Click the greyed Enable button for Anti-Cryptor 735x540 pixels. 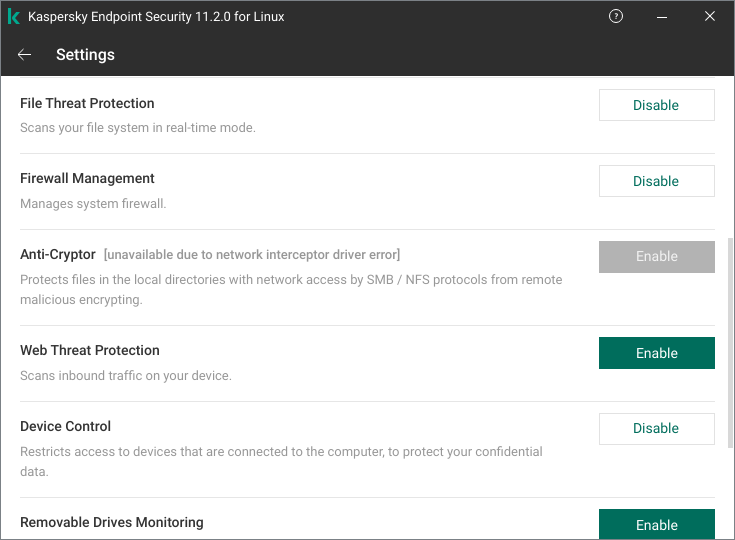coord(656,257)
